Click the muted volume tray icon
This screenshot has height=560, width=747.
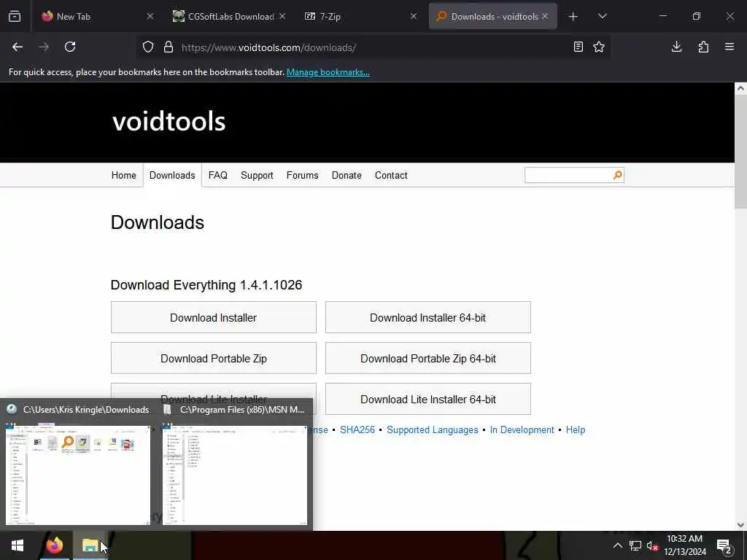point(652,545)
